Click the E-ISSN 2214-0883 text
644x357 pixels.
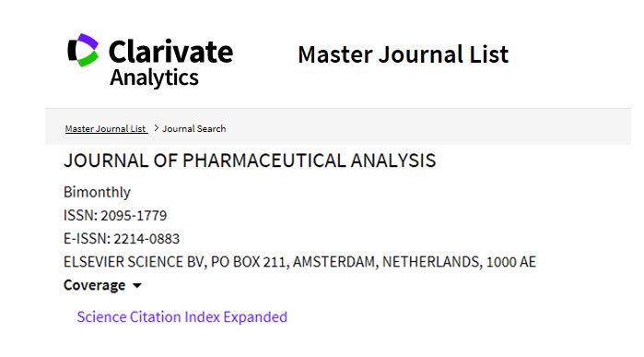[x=122, y=239]
